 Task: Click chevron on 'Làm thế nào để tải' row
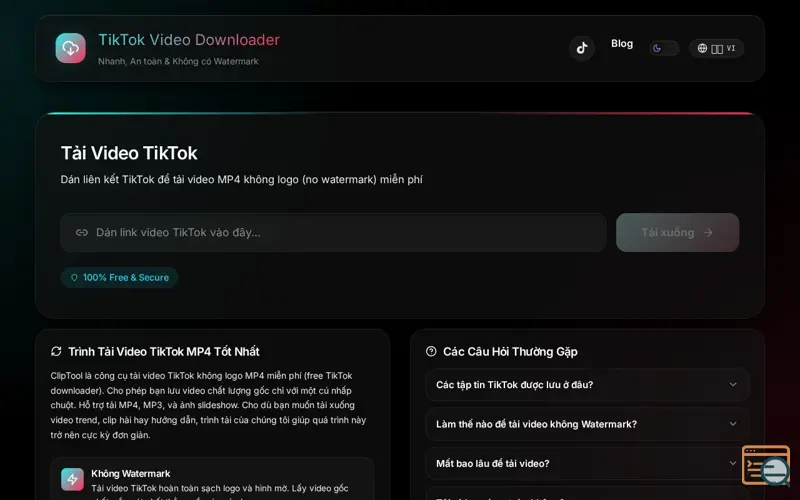[733, 423]
